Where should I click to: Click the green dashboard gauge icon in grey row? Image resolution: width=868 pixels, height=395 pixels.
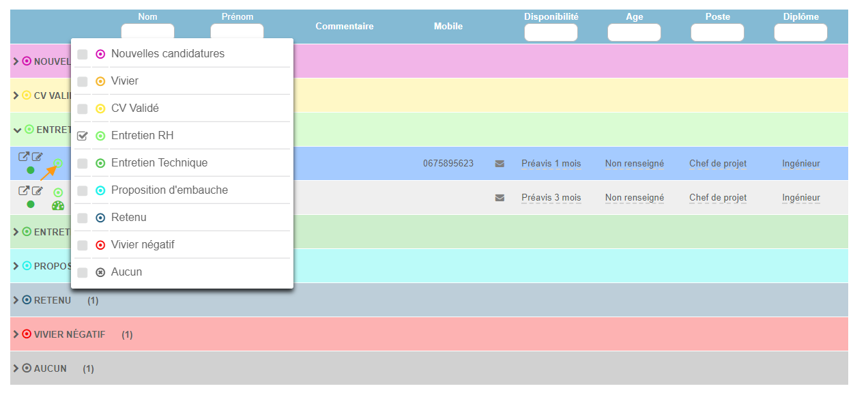click(58, 205)
